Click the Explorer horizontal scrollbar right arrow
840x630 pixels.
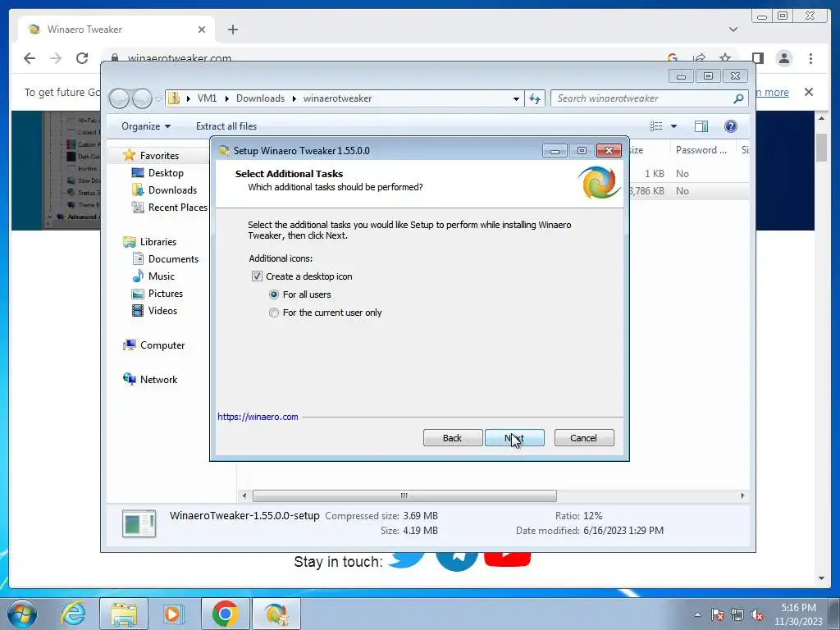pyautogui.click(x=742, y=495)
